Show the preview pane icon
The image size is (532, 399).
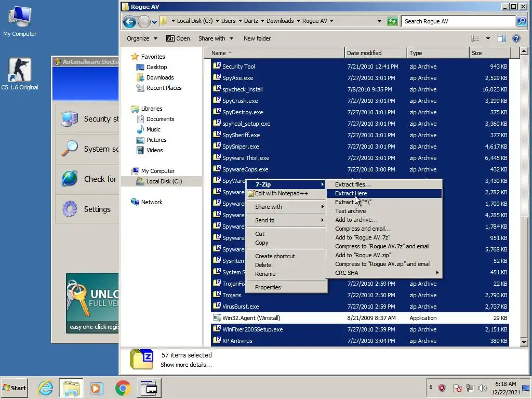tap(502, 38)
